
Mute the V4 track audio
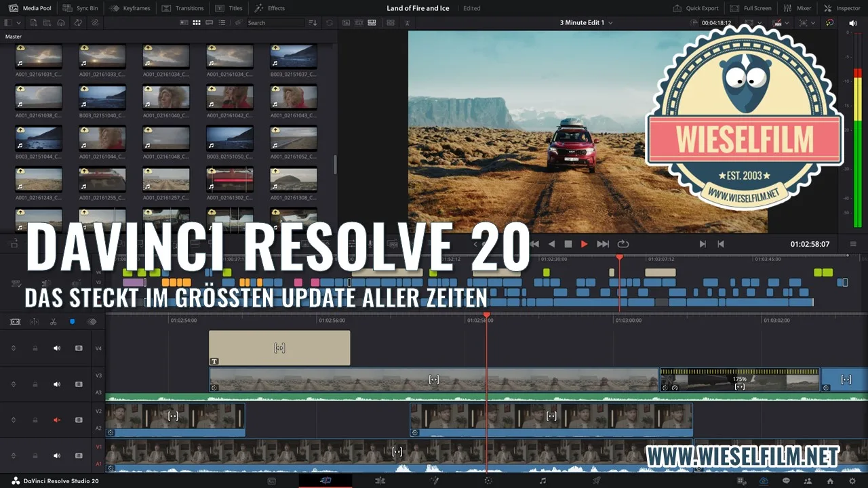pos(57,348)
